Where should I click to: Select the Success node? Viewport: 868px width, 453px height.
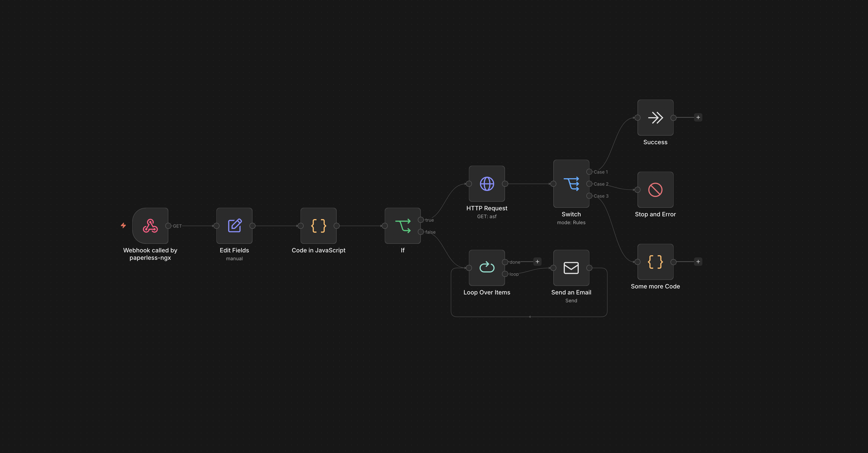[x=655, y=118]
